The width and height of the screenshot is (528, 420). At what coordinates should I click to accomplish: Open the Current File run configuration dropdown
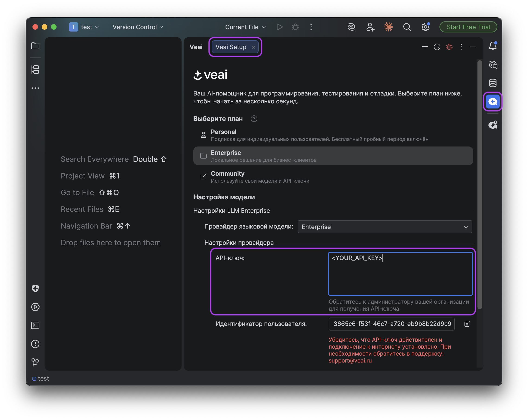(x=246, y=27)
